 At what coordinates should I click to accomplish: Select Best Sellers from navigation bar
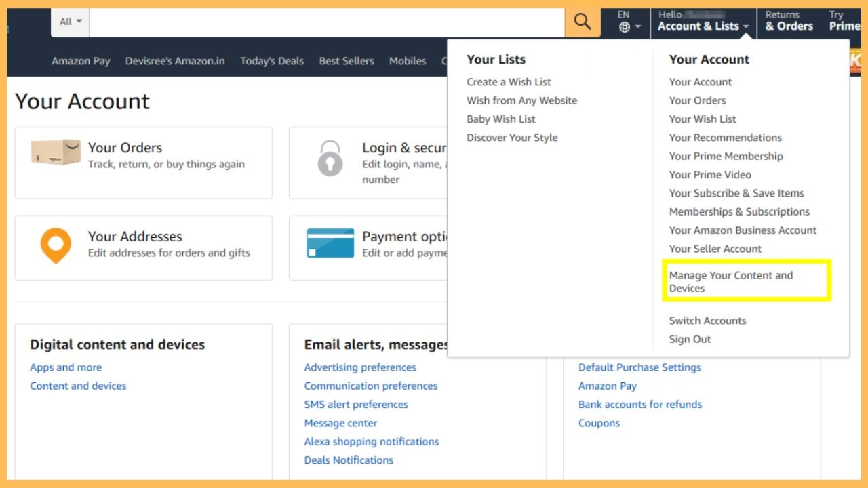pos(347,61)
